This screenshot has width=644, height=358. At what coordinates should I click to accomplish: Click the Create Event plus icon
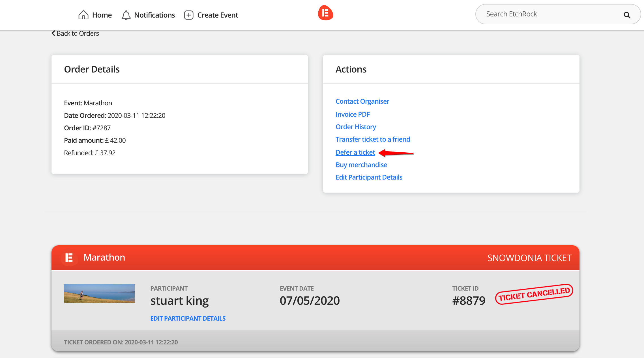pyautogui.click(x=188, y=15)
